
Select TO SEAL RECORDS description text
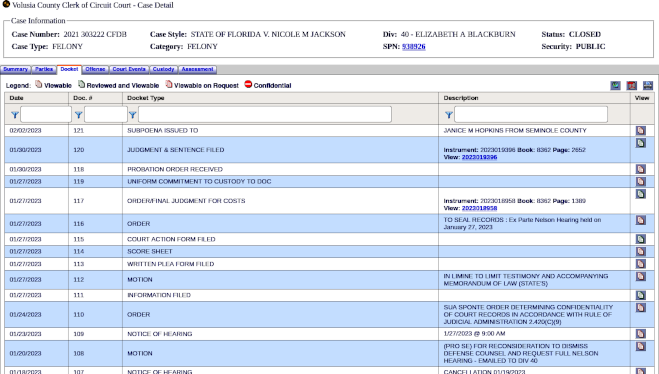click(x=522, y=224)
